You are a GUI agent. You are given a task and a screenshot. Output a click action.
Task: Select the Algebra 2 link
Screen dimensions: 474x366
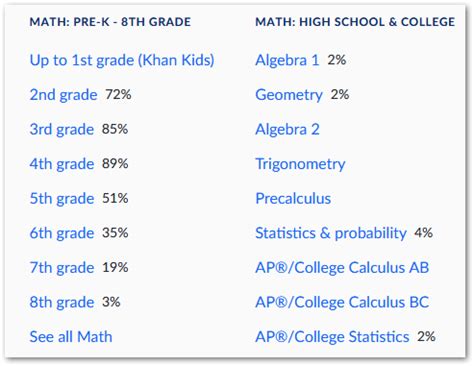tap(287, 130)
